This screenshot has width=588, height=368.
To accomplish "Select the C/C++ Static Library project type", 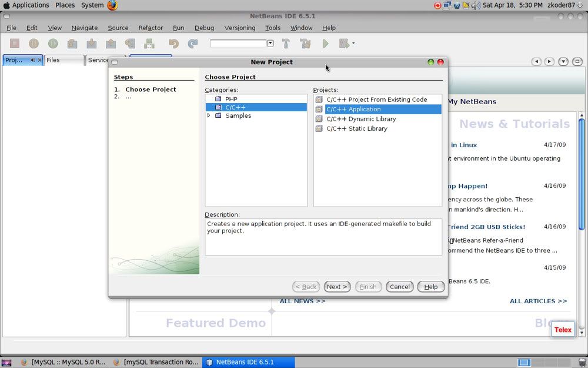I will 357,128.
